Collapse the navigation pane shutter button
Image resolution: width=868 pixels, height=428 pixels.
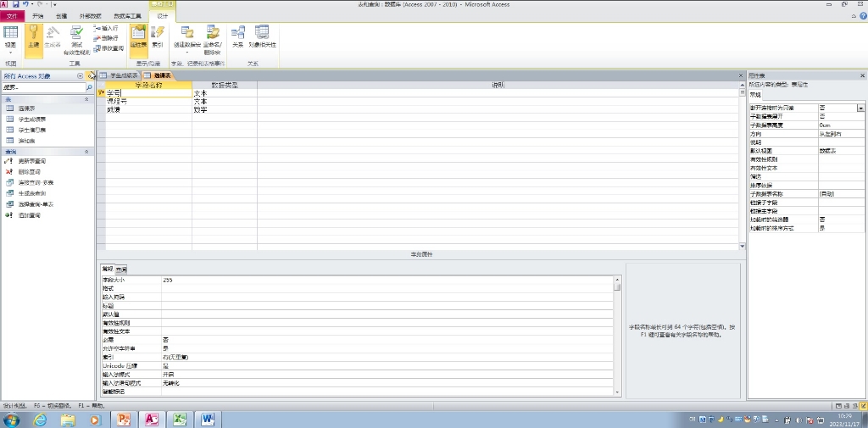coord(89,76)
